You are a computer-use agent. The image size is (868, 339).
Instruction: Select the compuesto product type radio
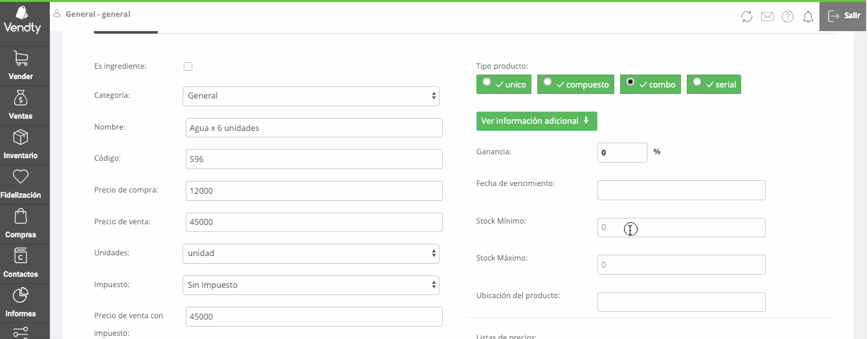548,82
